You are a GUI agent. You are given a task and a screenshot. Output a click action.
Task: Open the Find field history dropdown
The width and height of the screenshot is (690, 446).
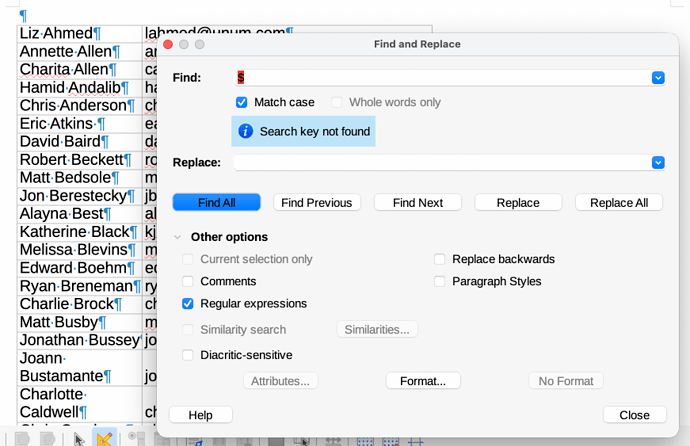[x=658, y=77]
